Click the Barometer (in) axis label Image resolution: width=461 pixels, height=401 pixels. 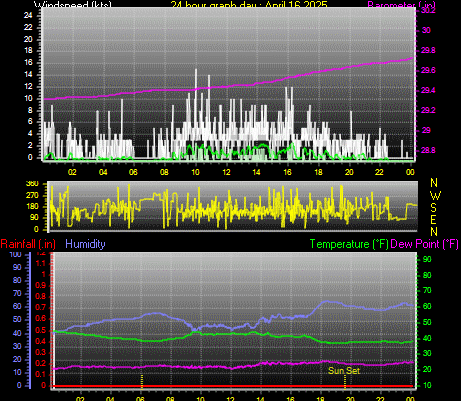click(401, 5)
